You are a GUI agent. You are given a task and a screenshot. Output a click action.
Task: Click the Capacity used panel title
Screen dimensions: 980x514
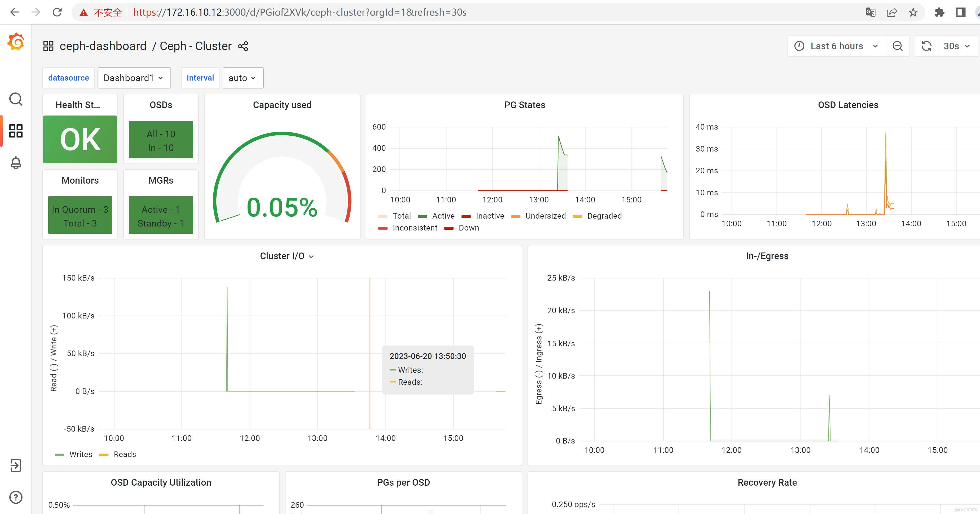(282, 105)
